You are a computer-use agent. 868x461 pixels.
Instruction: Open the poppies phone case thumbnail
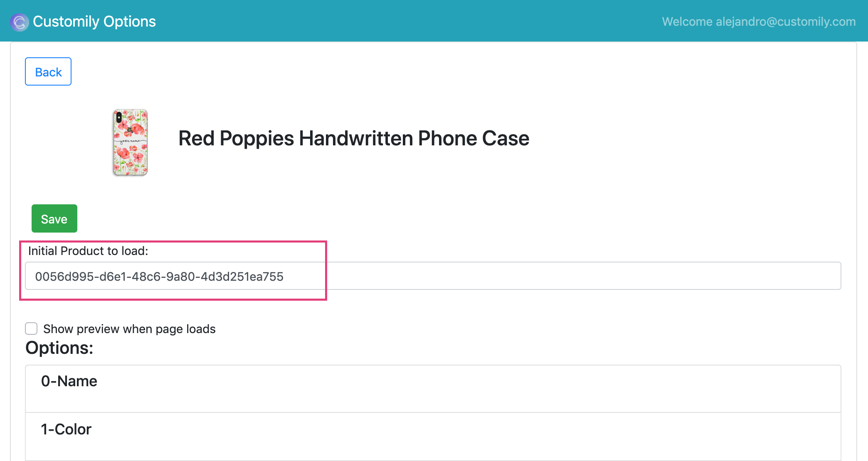tap(130, 142)
